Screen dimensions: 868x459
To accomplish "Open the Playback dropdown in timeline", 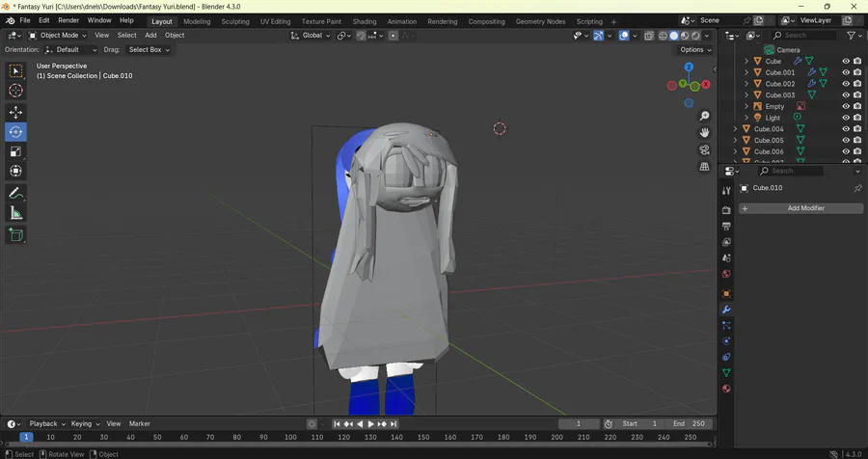I will pos(47,424).
